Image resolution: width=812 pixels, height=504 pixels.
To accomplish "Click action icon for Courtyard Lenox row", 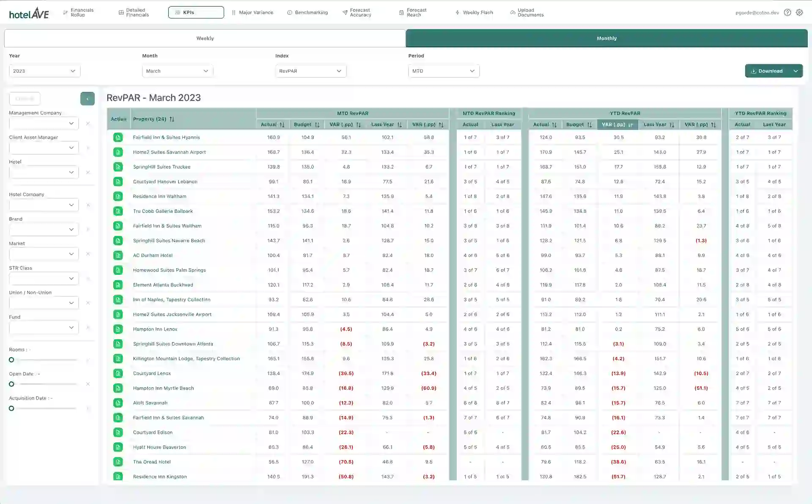I will pos(118,373).
